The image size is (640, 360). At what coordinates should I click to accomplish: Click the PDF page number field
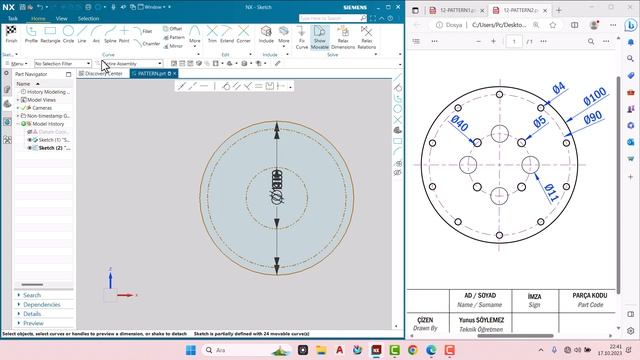(x=514, y=41)
